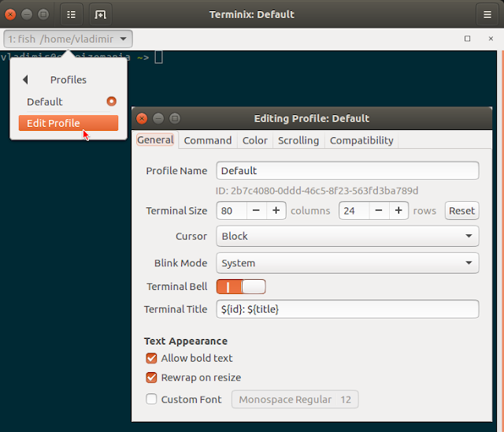Screen dimensions: 504x432
Task: Switch to the General tab
Action: (x=155, y=140)
